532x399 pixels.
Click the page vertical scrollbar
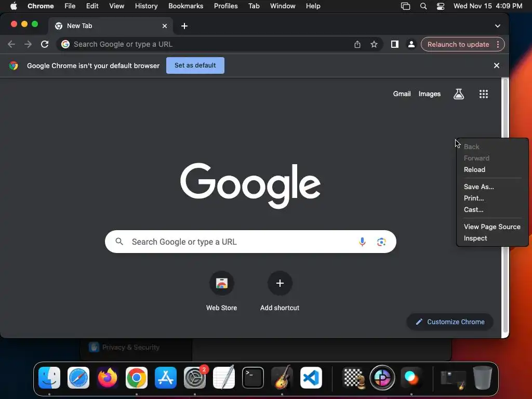(x=505, y=205)
